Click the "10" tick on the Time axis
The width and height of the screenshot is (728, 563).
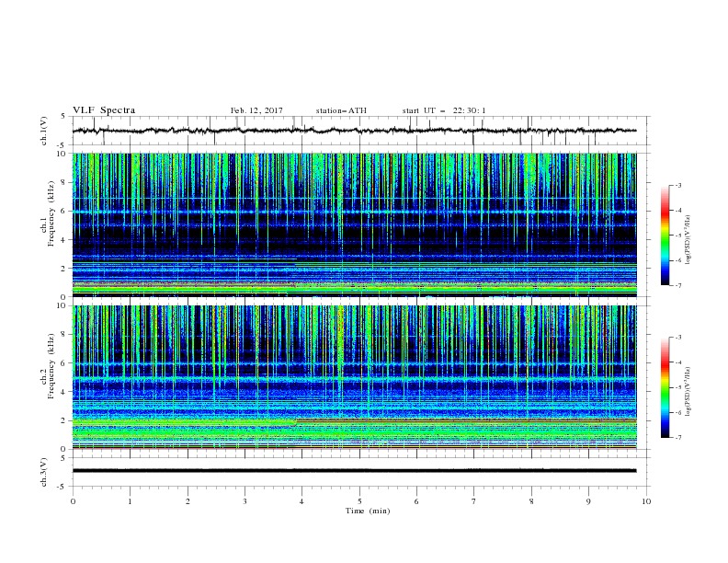click(646, 501)
